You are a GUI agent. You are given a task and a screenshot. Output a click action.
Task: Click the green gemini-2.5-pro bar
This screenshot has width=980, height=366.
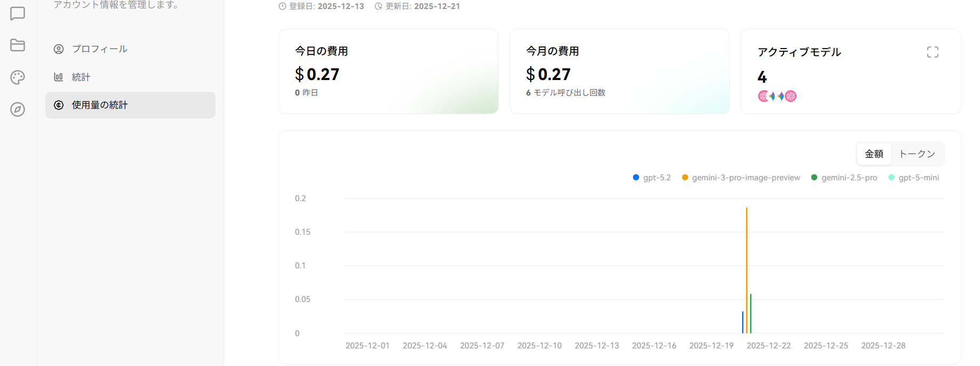coord(751,313)
